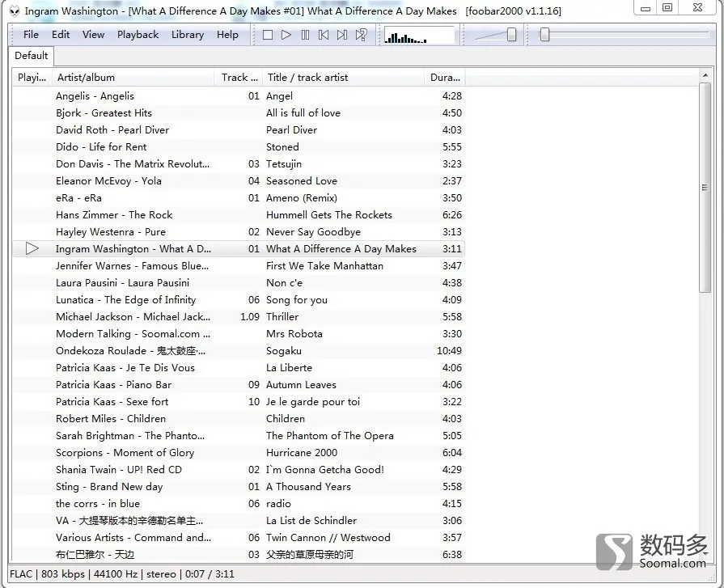Sort by Title / track artist header
Image resolution: width=724 pixels, height=588 pixels.
pyautogui.click(x=343, y=78)
